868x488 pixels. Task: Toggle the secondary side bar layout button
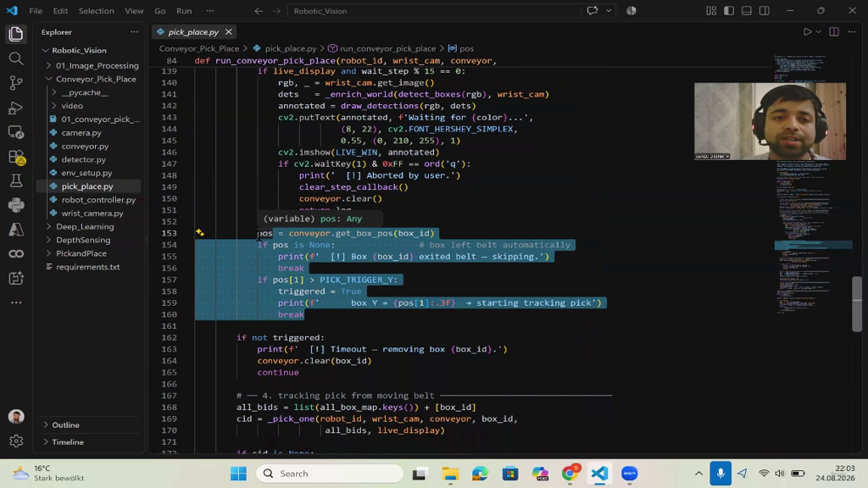tap(764, 11)
